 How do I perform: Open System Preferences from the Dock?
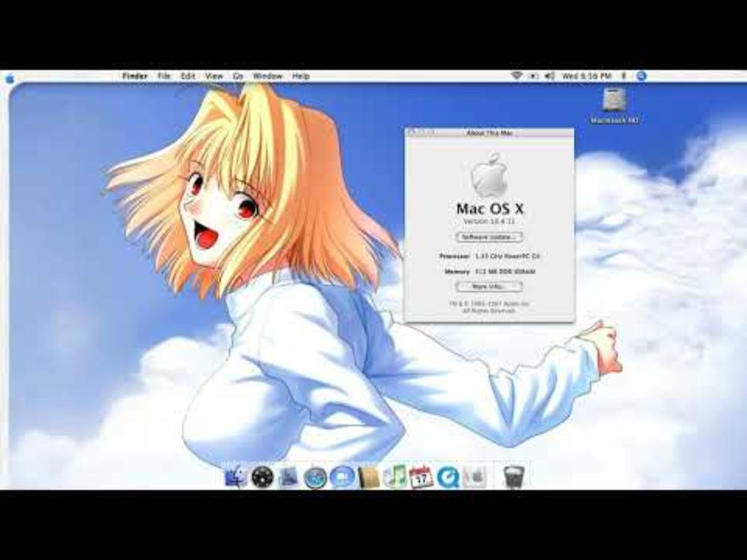(x=474, y=477)
